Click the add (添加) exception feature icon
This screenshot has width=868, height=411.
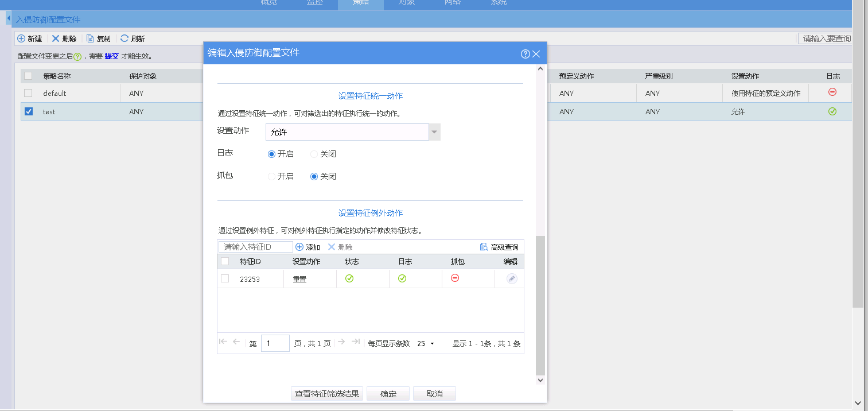[299, 247]
